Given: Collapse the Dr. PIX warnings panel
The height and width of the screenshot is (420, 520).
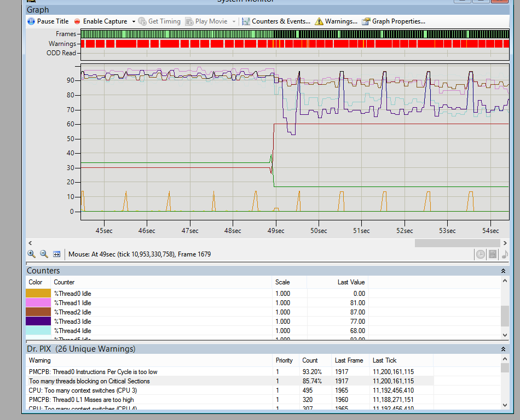Looking at the screenshot, I should point(503,349).
